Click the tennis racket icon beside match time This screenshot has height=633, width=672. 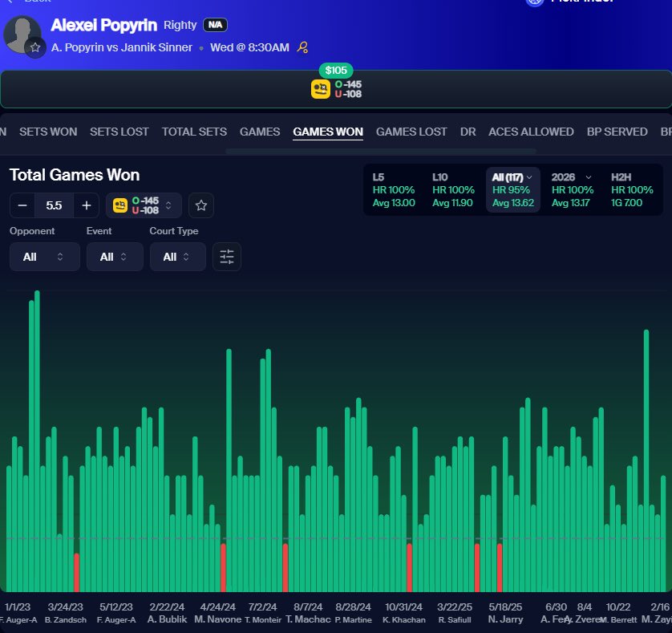pyautogui.click(x=302, y=47)
